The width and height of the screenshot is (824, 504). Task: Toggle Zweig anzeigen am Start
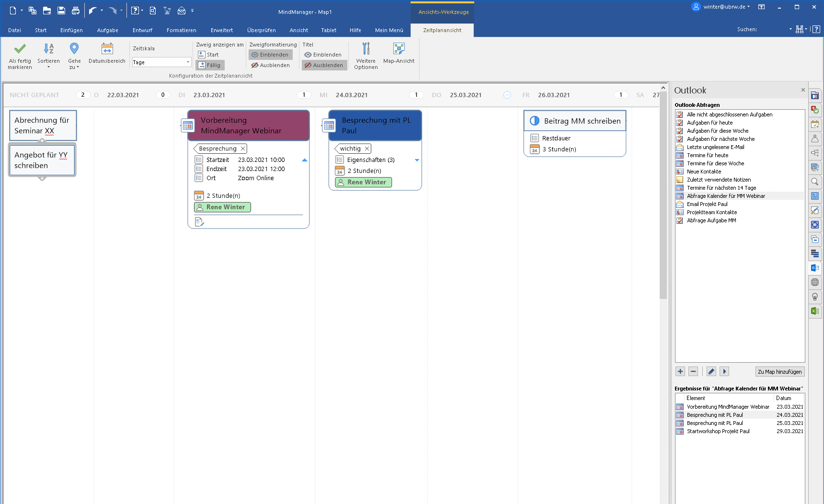pyautogui.click(x=208, y=55)
